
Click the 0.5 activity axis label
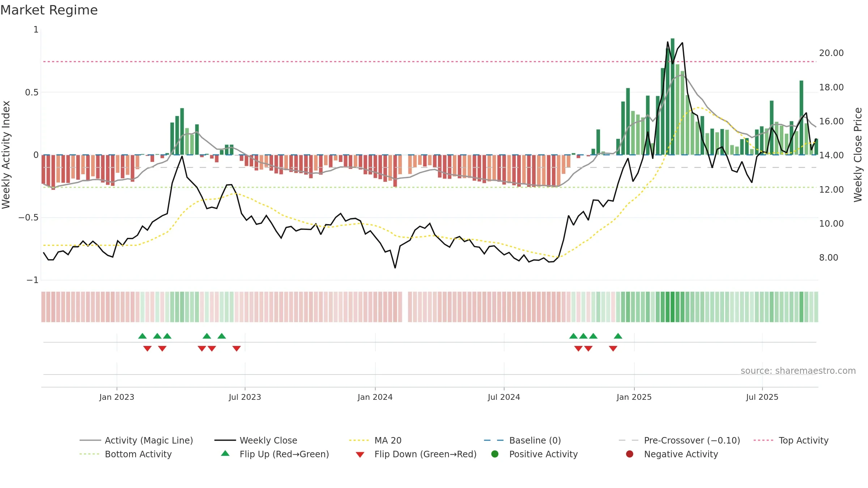click(x=32, y=92)
